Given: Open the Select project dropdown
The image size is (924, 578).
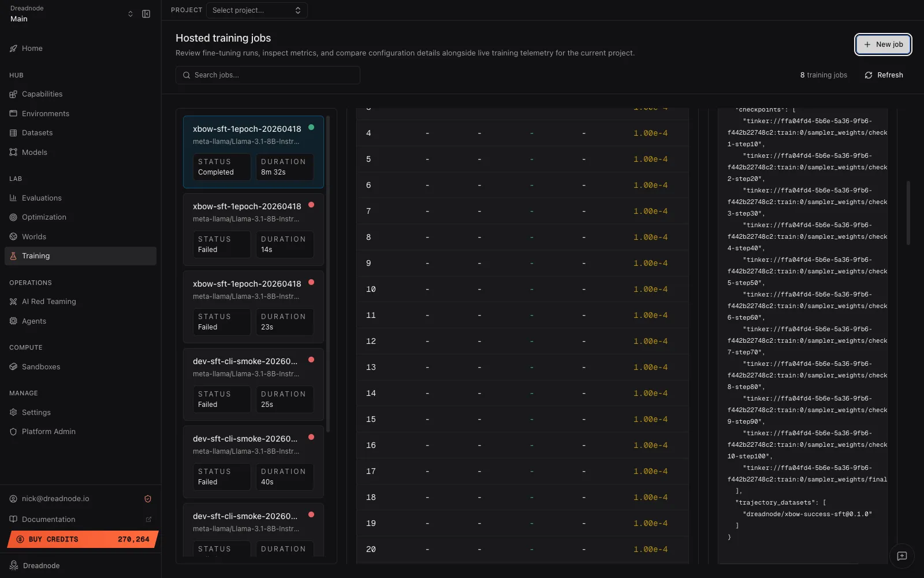Looking at the screenshot, I should [x=256, y=10].
